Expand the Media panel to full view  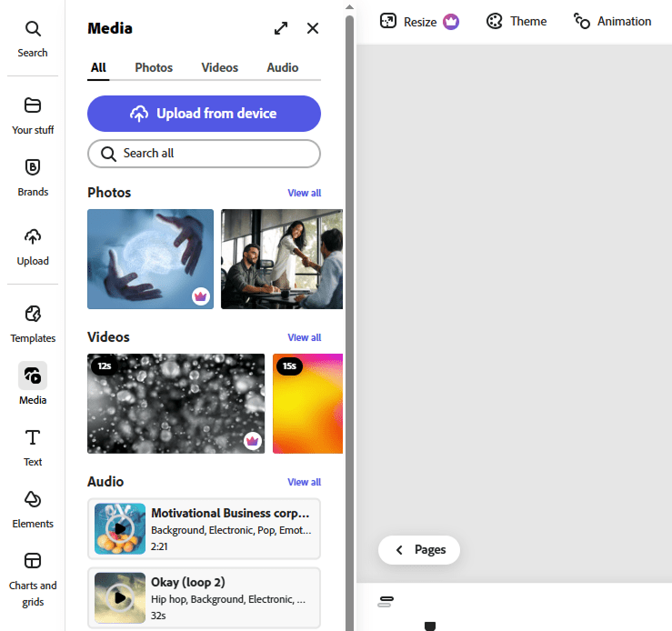[281, 28]
